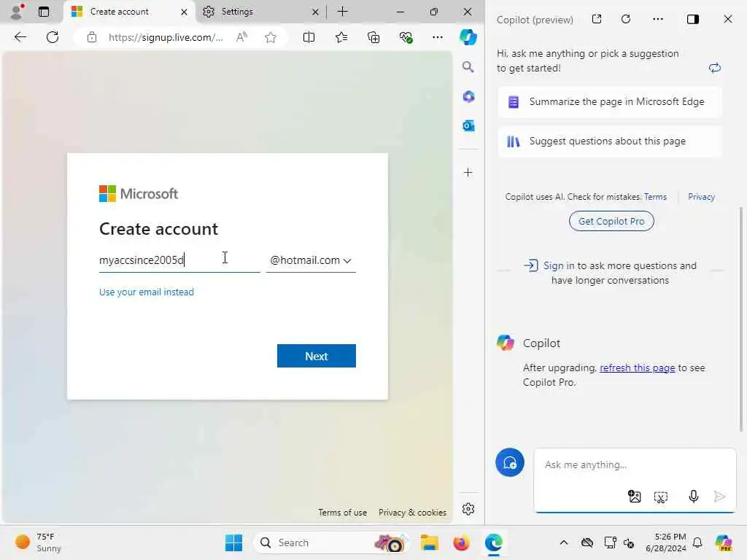This screenshot has height=560, width=747.
Task: Click the new email username field
Action: pyautogui.click(x=179, y=260)
